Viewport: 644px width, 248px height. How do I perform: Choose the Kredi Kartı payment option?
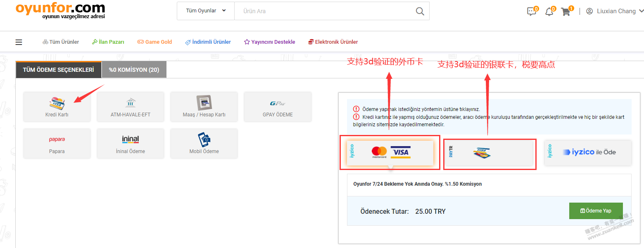point(57,106)
